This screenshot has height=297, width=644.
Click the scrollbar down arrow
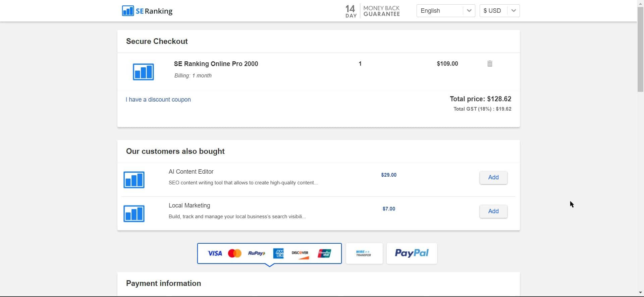point(640,293)
